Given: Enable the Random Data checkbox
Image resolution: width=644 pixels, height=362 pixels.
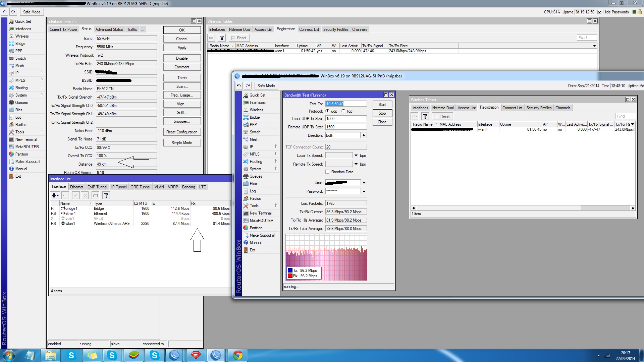Looking at the screenshot, I should 327,172.
